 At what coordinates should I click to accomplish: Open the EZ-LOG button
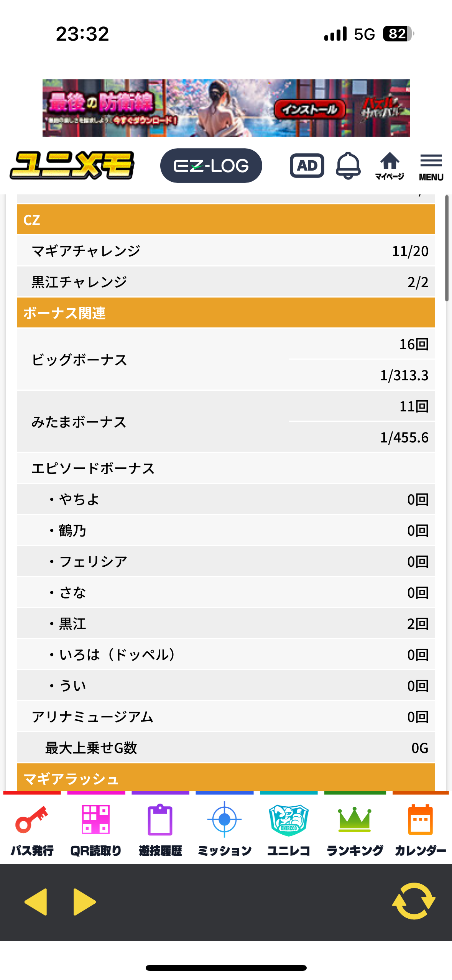[x=211, y=166]
